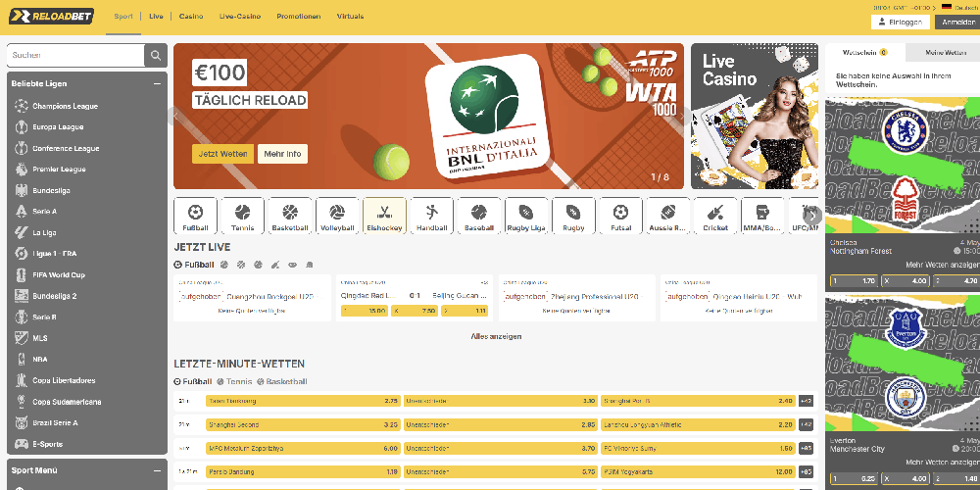Image resolution: width=980 pixels, height=490 pixels.
Task: Click into the Suchen search field
Action: click(75, 56)
